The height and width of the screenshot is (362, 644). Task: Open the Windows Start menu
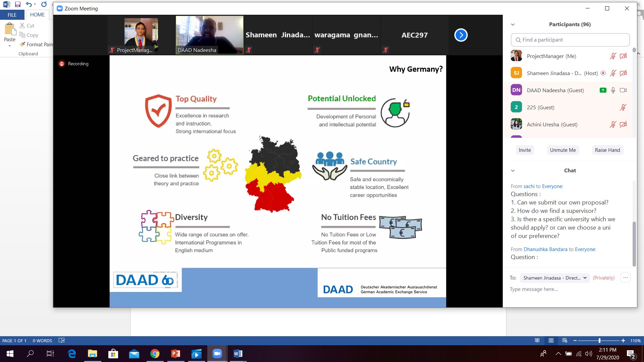(10, 354)
